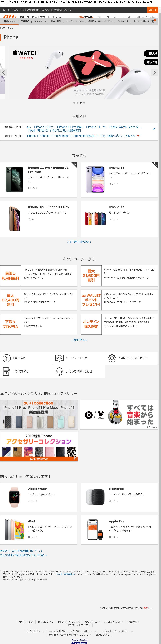Show next carousel slide arrow
Image resolution: width=161 pixels, height=644 pixels.
[x=154, y=73]
